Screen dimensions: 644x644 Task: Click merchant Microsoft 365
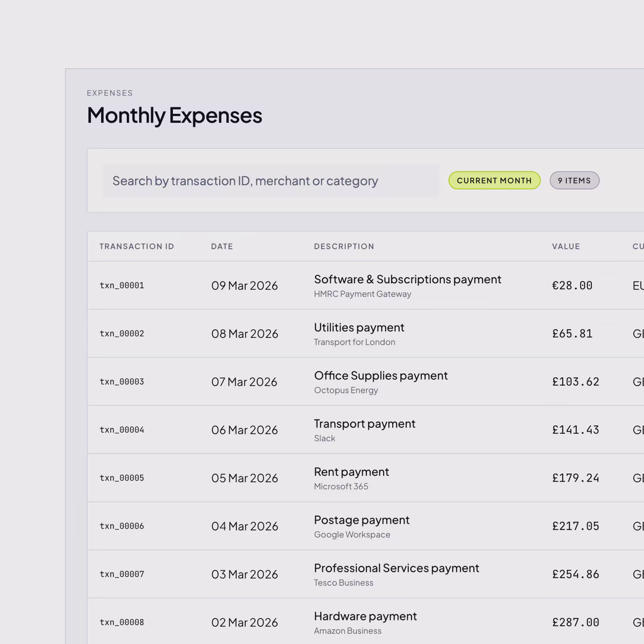[x=341, y=487]
